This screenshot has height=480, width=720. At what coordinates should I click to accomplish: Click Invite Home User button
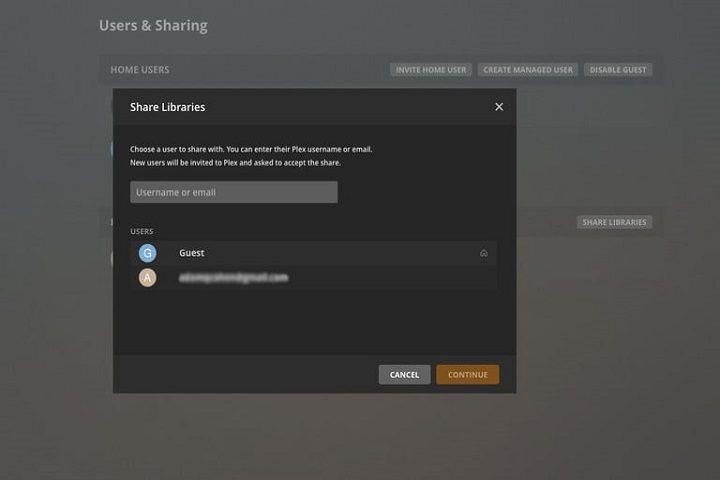coord(431,70)
